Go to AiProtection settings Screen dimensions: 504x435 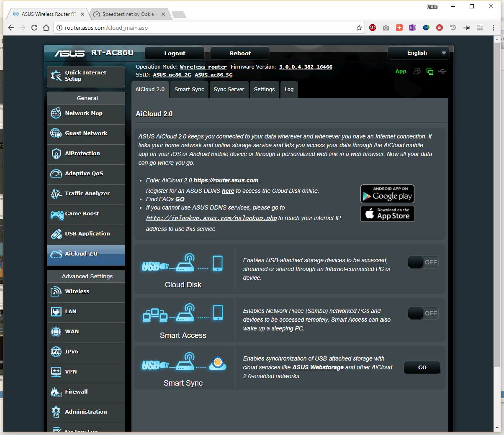86,154
